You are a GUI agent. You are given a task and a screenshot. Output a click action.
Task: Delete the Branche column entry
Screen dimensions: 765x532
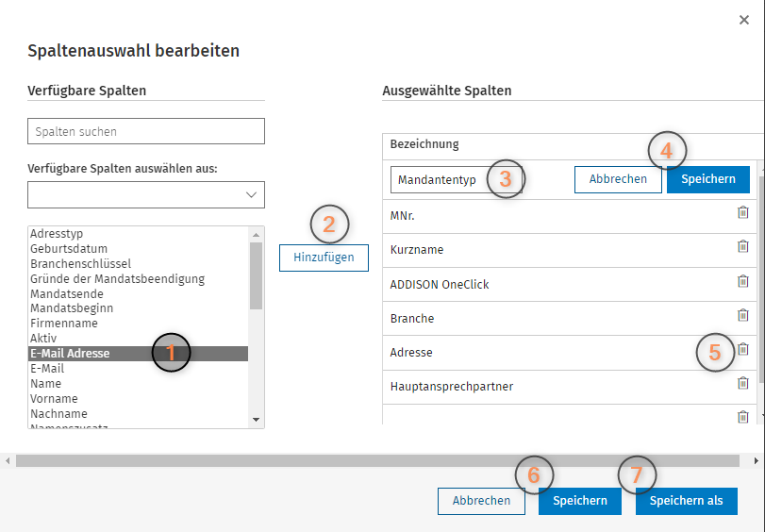pyautogui.click(x=742, y=315)
